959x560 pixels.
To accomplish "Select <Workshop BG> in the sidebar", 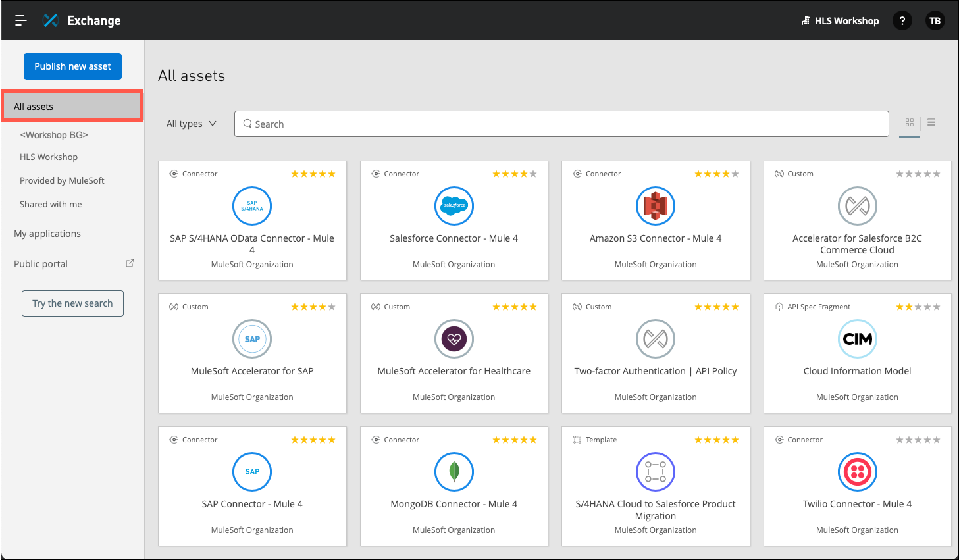I will [54, 135].
